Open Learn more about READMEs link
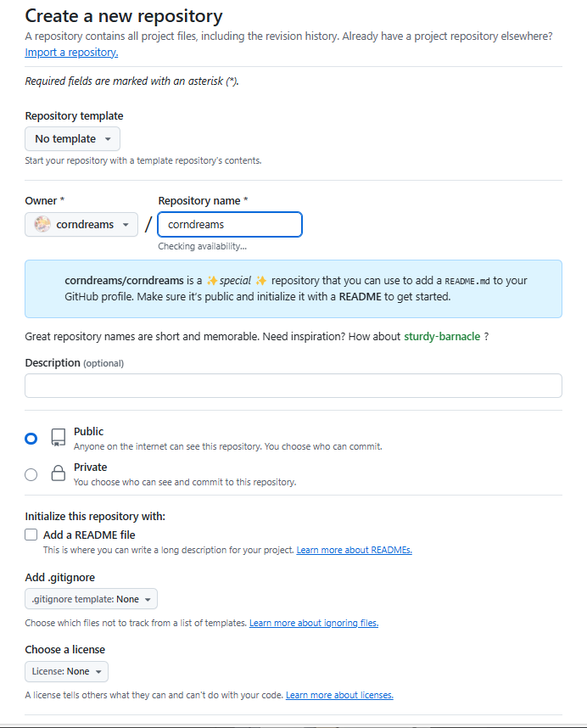 coord(354,550)
